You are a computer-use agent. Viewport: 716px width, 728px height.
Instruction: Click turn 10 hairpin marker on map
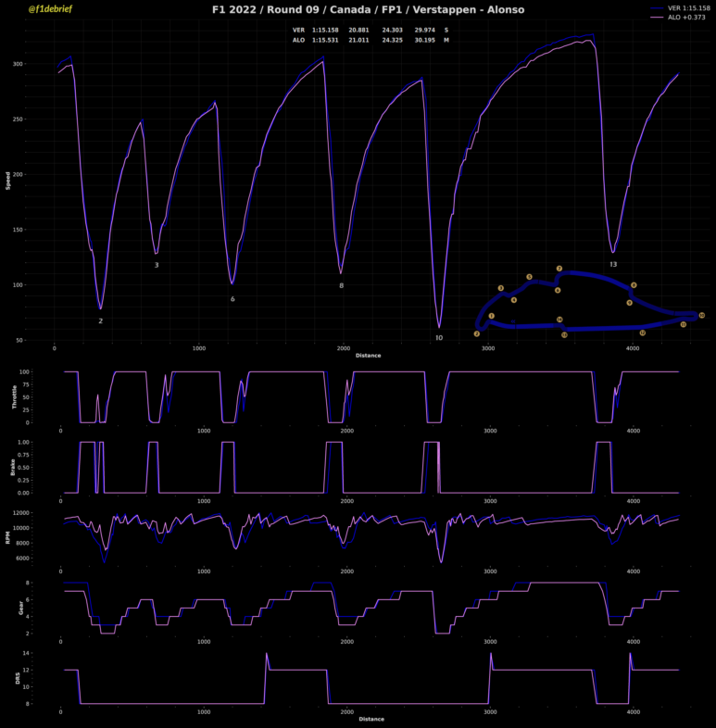[702, 316]
